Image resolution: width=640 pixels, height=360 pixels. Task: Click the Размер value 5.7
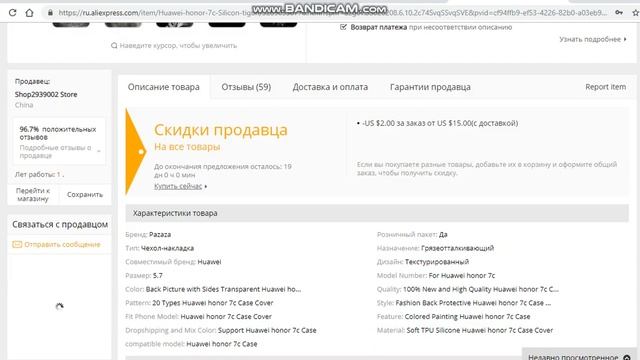click(x=158, y=276)
